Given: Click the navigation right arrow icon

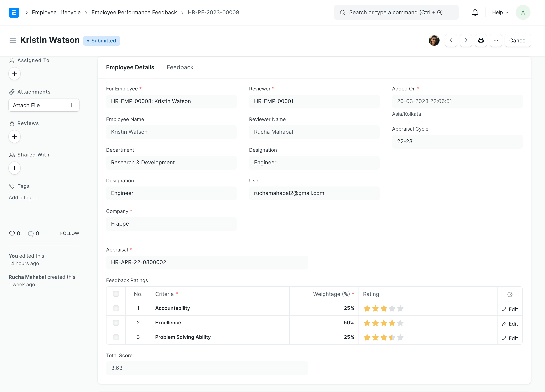Looking at the screenshot, I should pyautogui.click(x=466, y=41).
